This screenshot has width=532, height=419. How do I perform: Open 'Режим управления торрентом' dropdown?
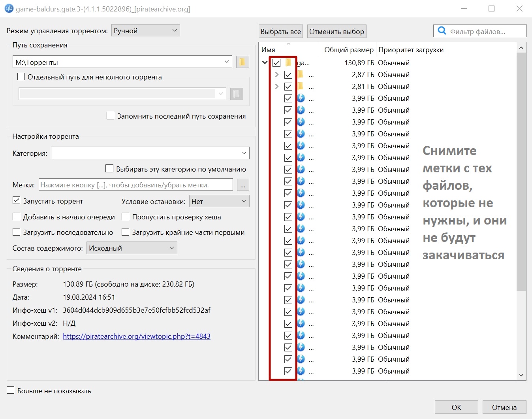[145, 31]
